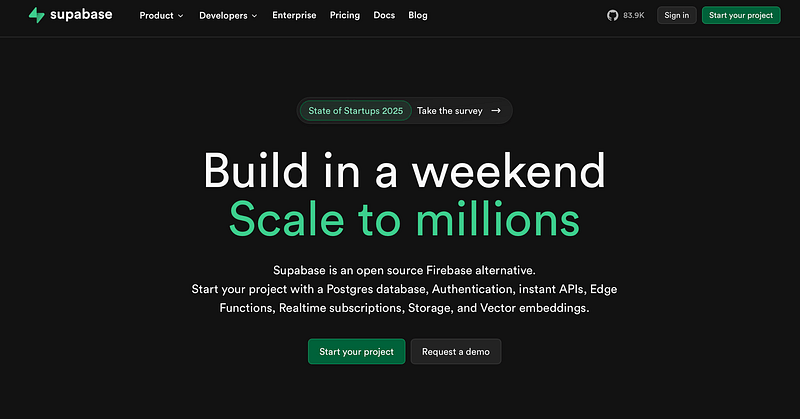
Task: Click the supabase wordmark text
Action: [x=84, y=15]
